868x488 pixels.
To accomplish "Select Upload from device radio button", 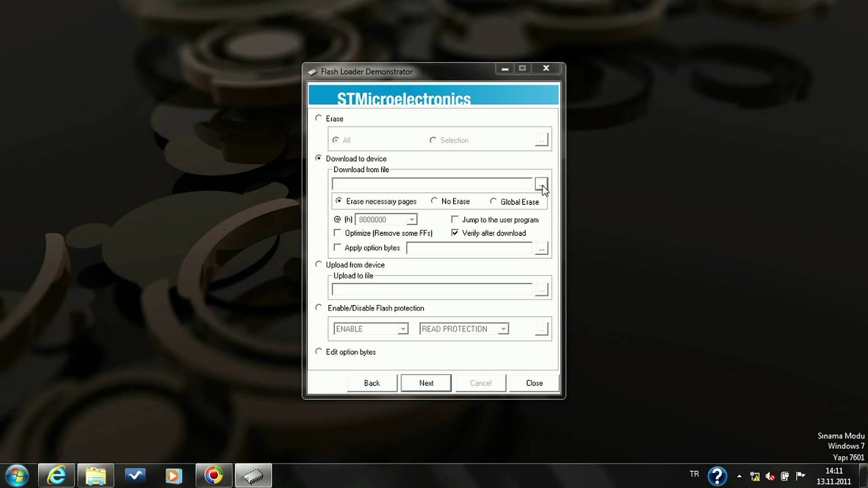I will click(319, 264).
